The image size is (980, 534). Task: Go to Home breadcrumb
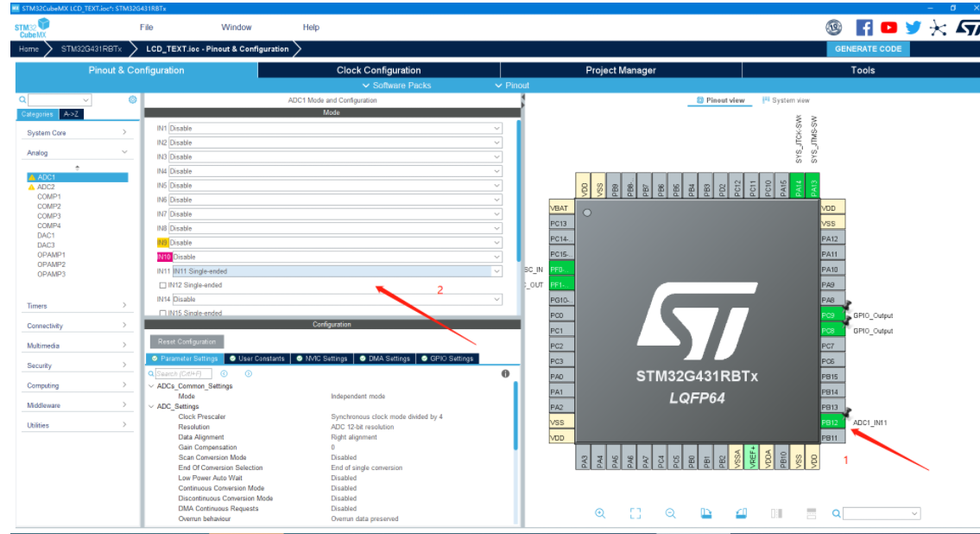coord(28,48)
